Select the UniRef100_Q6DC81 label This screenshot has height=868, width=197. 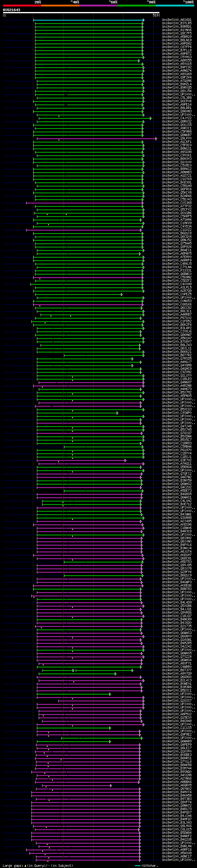tap(176, 558)
